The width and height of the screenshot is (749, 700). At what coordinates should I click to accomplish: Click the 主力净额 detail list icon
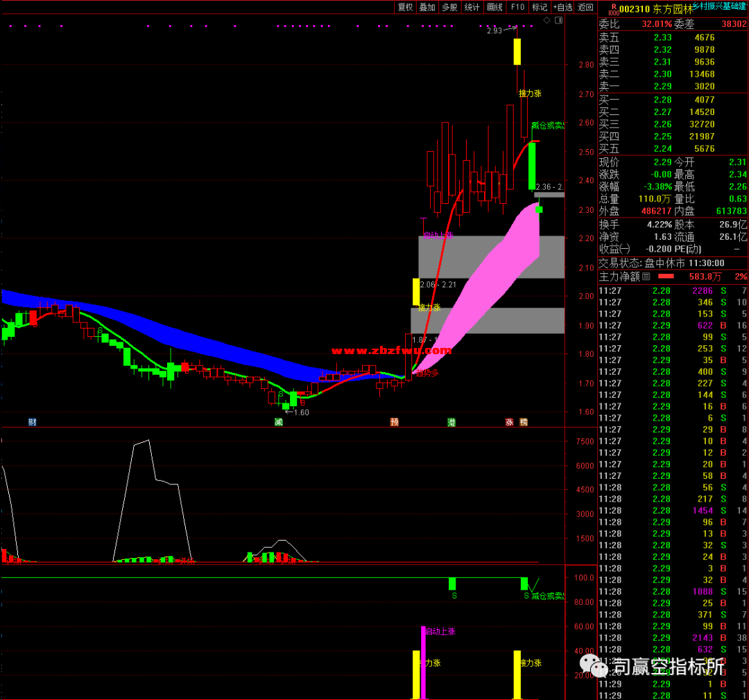tap(646, 277)
